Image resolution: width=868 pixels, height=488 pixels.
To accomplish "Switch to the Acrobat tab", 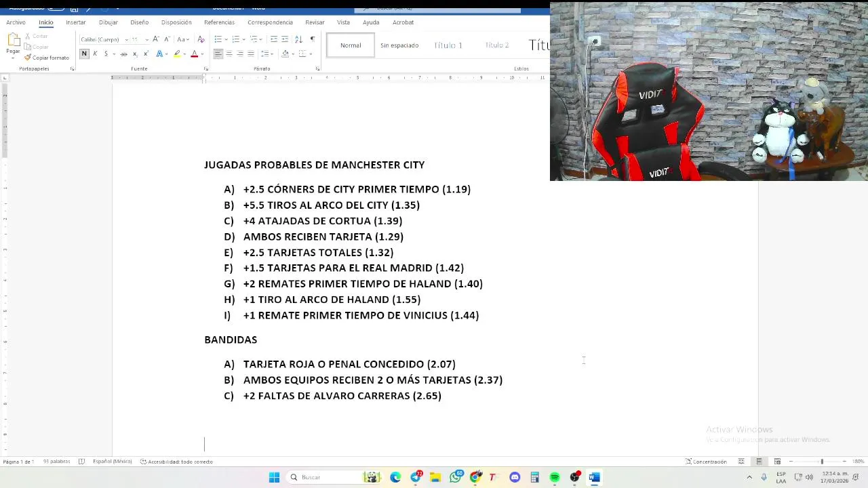I will click(403, 22).
